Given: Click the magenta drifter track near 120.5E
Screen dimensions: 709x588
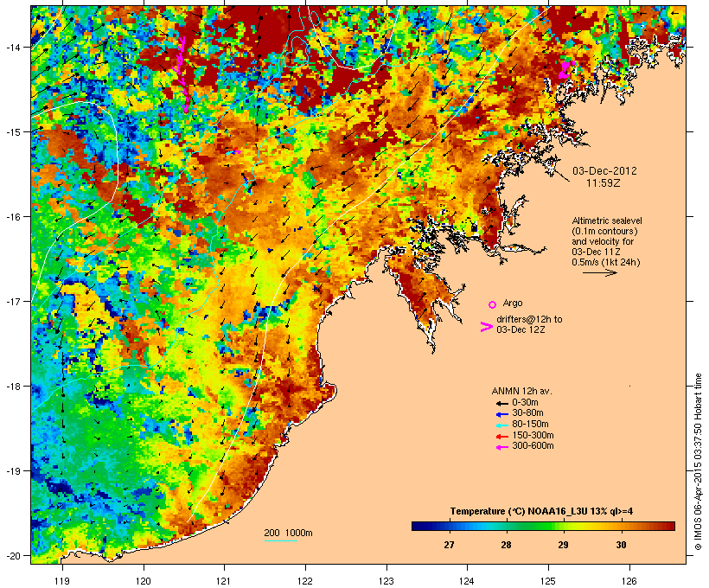Looking at the screenshot, I should coord(182,74).
